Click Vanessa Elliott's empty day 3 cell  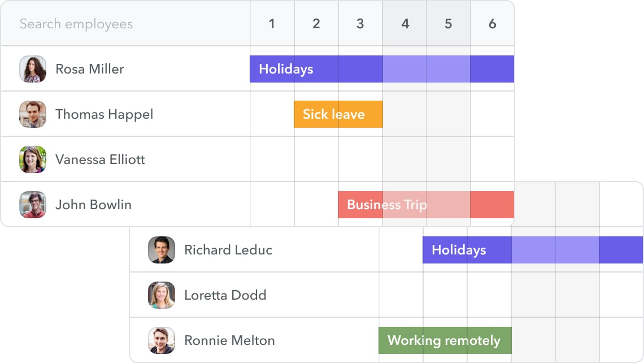click(x=360, y=159)
